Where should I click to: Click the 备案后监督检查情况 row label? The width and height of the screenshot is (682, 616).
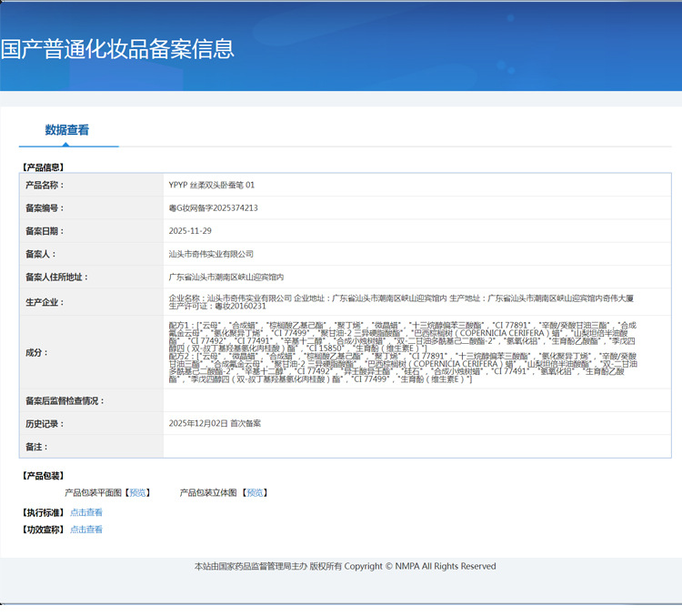(65, 400)
